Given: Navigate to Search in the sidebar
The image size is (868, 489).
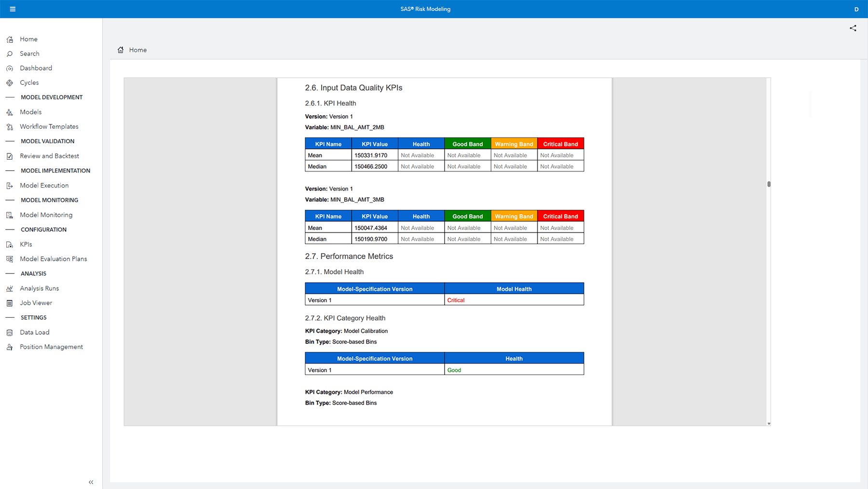Looking at the screenshot, I should [x=29, y=54].
